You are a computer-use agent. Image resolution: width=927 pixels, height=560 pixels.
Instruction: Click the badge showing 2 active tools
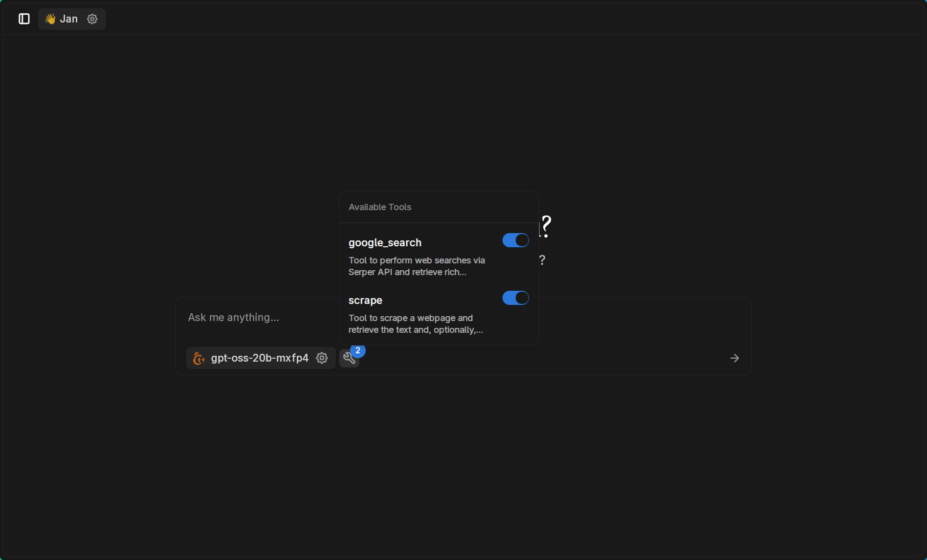pyautogui.click(x=358, y=350)
